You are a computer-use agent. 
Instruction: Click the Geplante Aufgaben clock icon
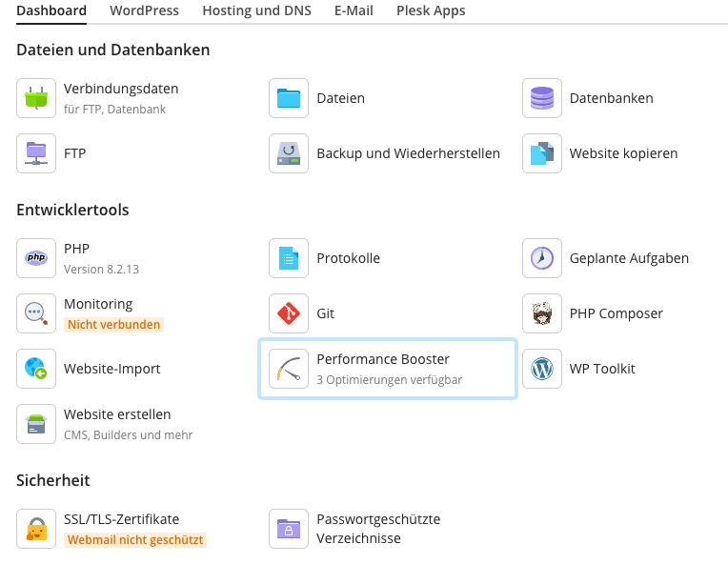point(542,258)
